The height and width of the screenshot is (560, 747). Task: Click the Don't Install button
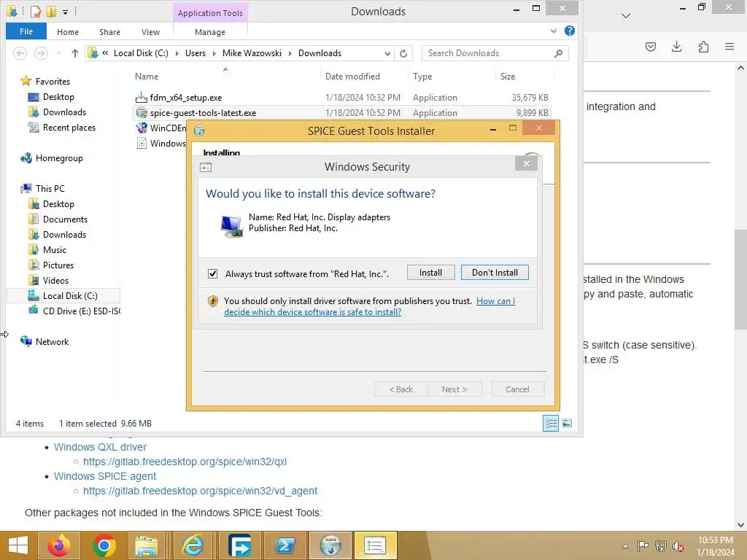495,273
